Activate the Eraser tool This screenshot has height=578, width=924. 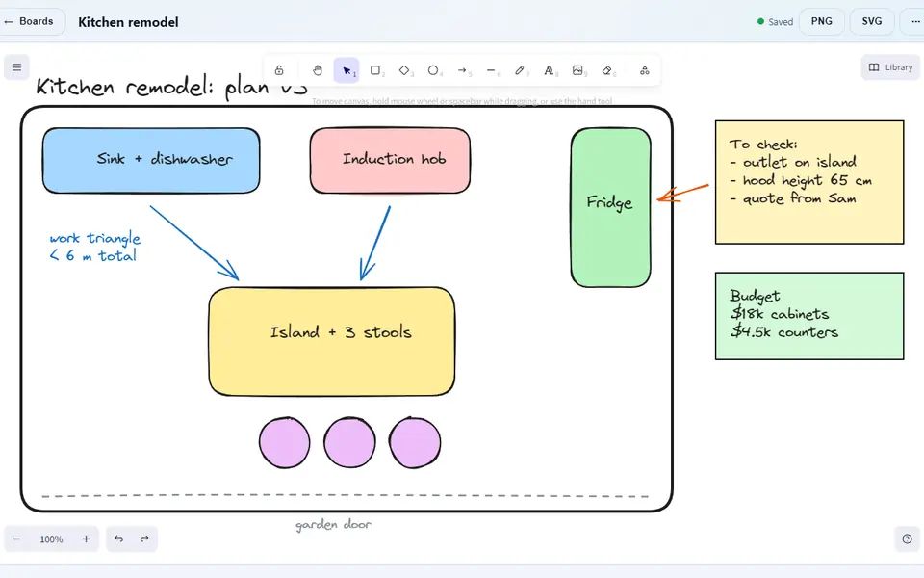click(x=607, y=70)
